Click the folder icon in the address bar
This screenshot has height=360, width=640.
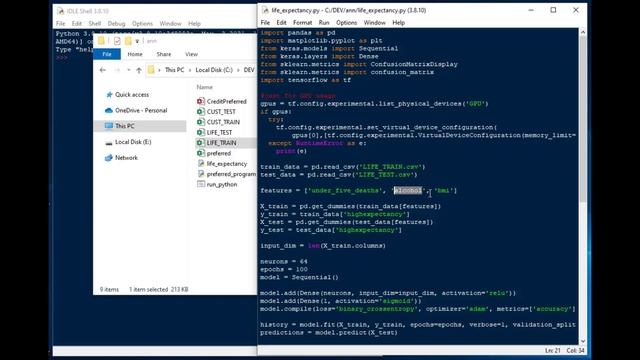point(151,70)
